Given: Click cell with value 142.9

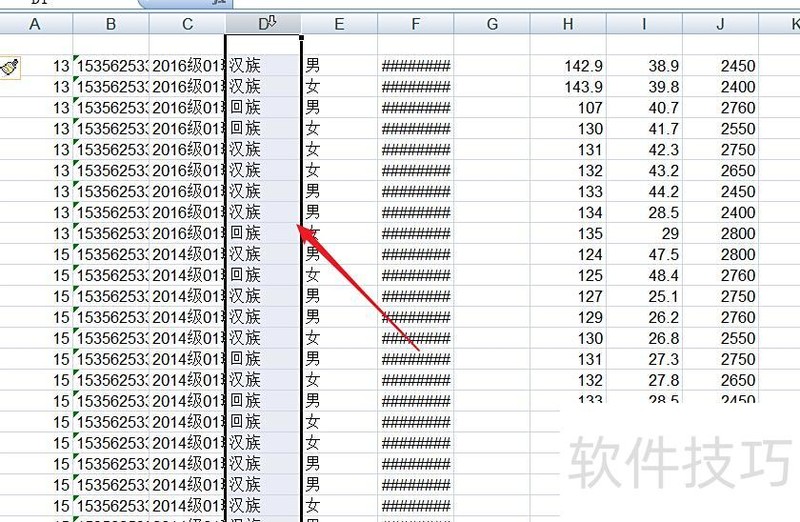Looking at the screenshot, I should tap(568, 66).
